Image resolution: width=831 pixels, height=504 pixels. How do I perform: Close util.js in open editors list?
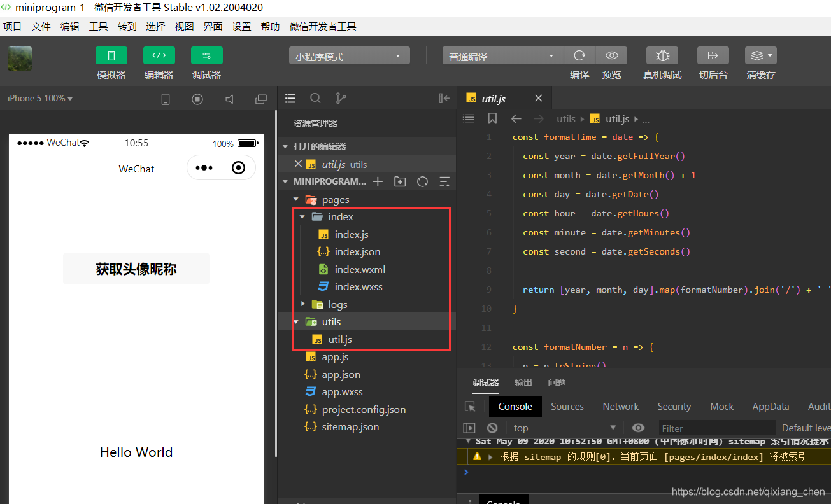pos(297,164)
